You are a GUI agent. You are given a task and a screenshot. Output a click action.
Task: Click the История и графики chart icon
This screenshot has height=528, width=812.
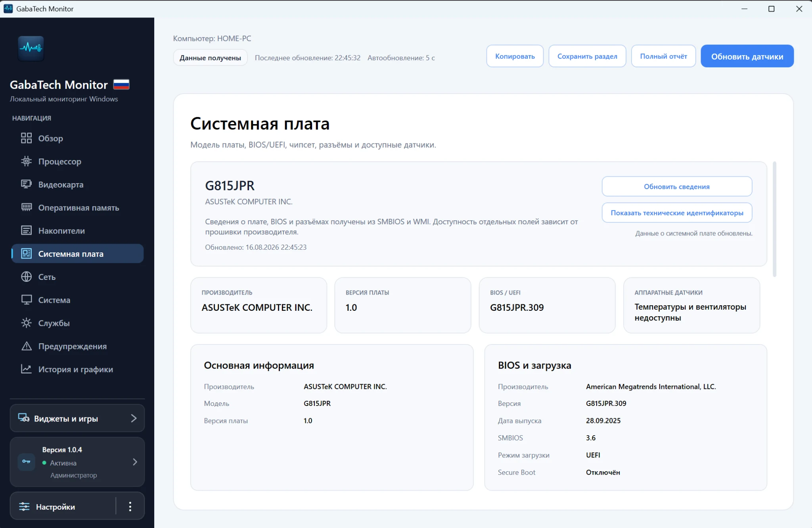(26, 369)
